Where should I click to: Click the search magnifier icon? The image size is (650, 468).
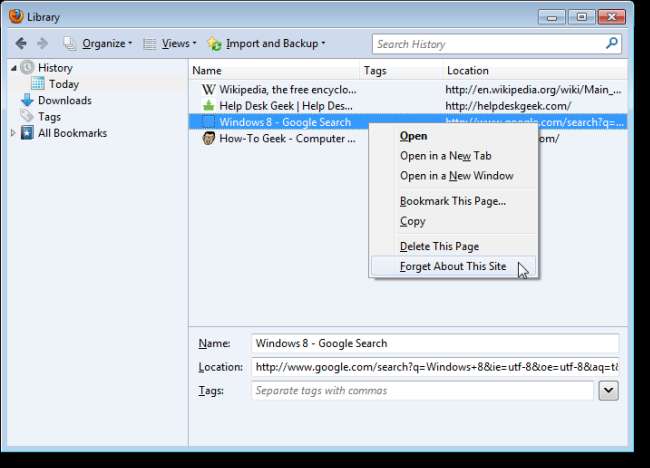(x=611, y=43)
